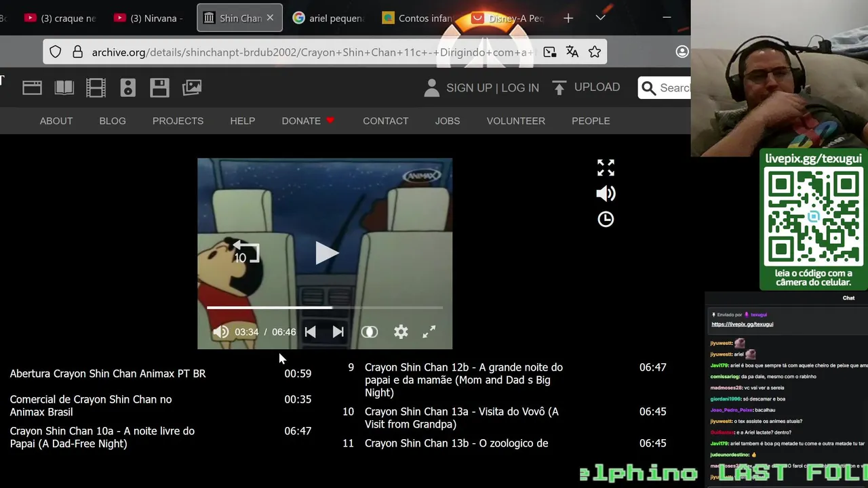
Task: Open the Images icon
Action: coord(192,87)
